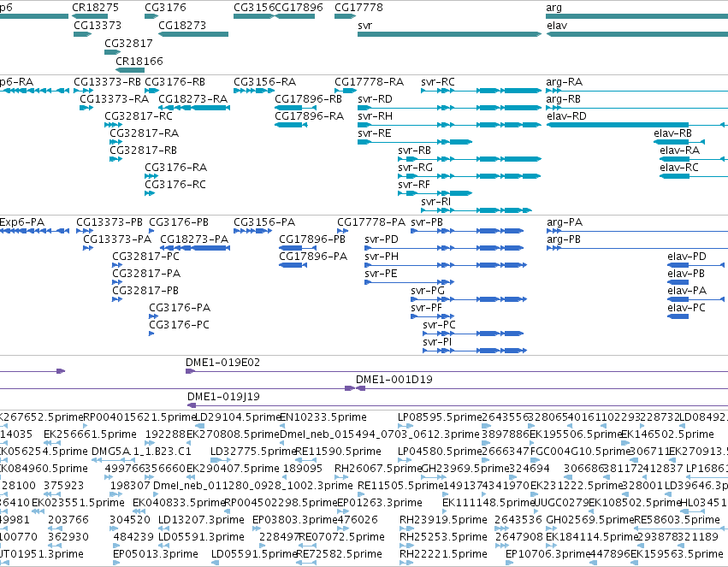
Task: Click the CG3156-PA protein label
Action: pos(264,222)
